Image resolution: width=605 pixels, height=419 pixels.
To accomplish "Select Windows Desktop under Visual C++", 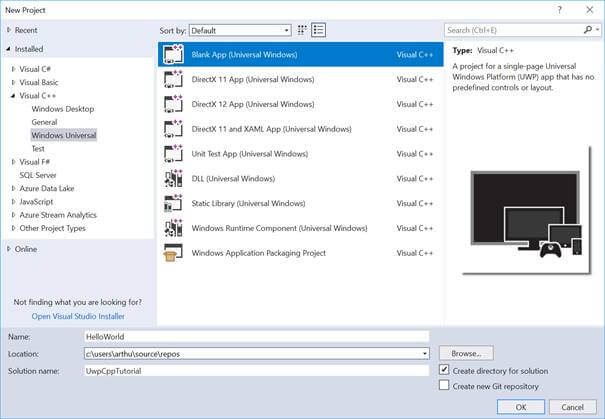I will 63,109.
